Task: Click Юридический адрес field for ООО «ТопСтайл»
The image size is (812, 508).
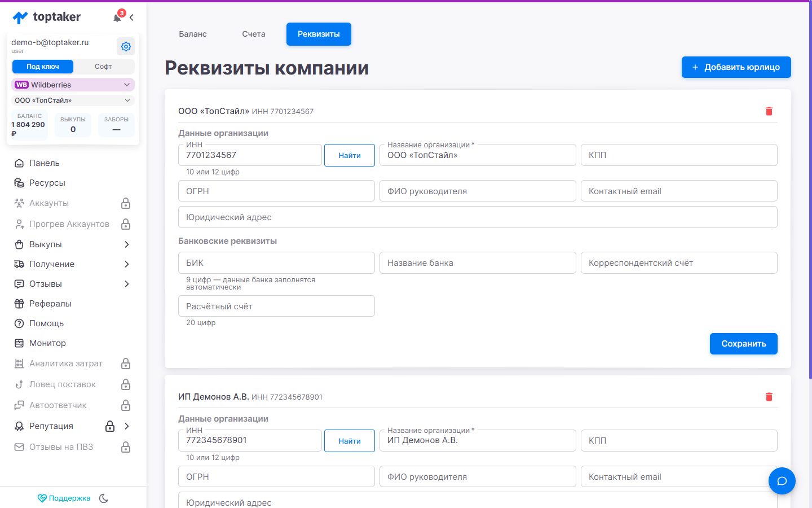Action: pyautogui.click(x=478, y=217)
